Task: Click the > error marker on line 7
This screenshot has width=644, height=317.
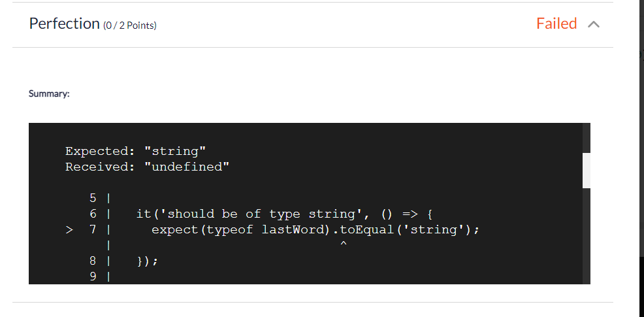Action: click(x=69, y=230)
